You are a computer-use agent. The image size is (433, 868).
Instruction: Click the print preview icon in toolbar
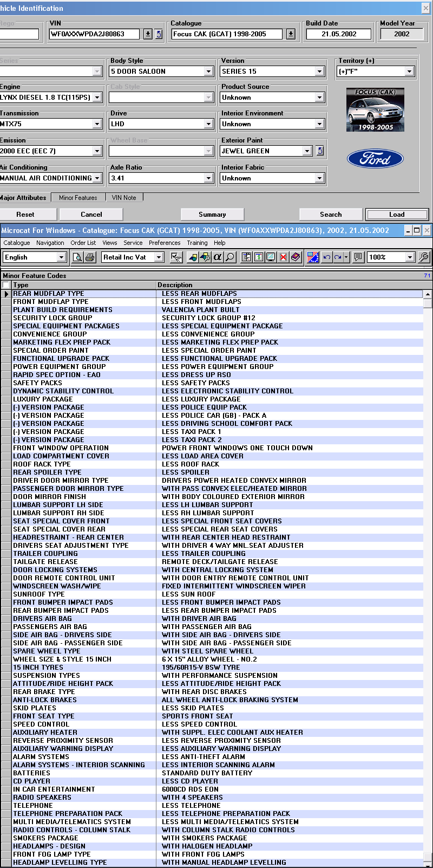(77, 257)
